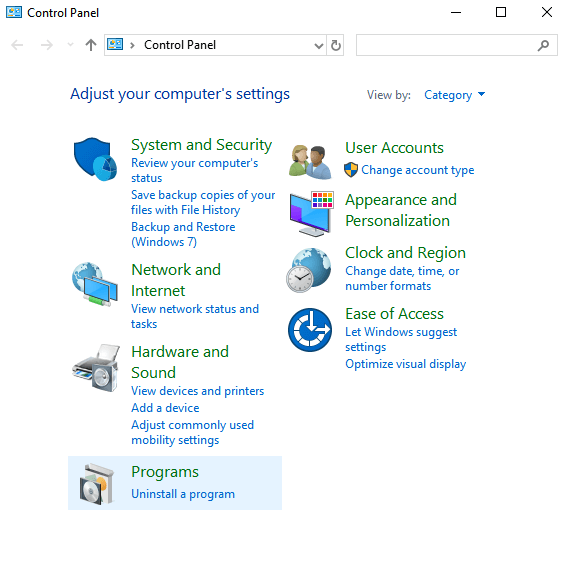Screen dimensions: 567x585
Task: Open Save backup copies with File History
Action: (203, 202)
